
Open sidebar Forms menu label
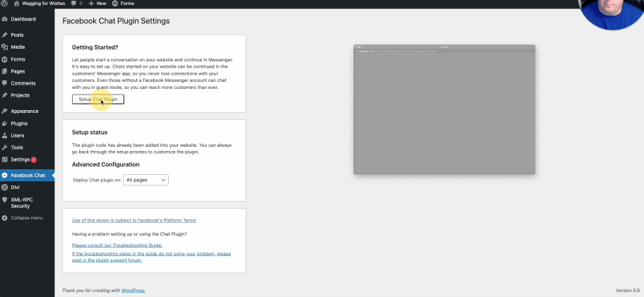point(18,59)
